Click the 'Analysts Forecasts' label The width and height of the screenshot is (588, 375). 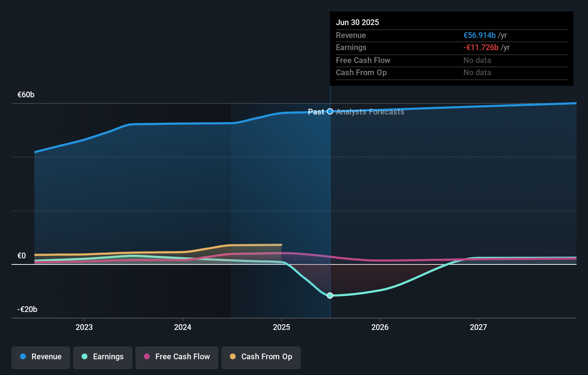coord(370,112)
